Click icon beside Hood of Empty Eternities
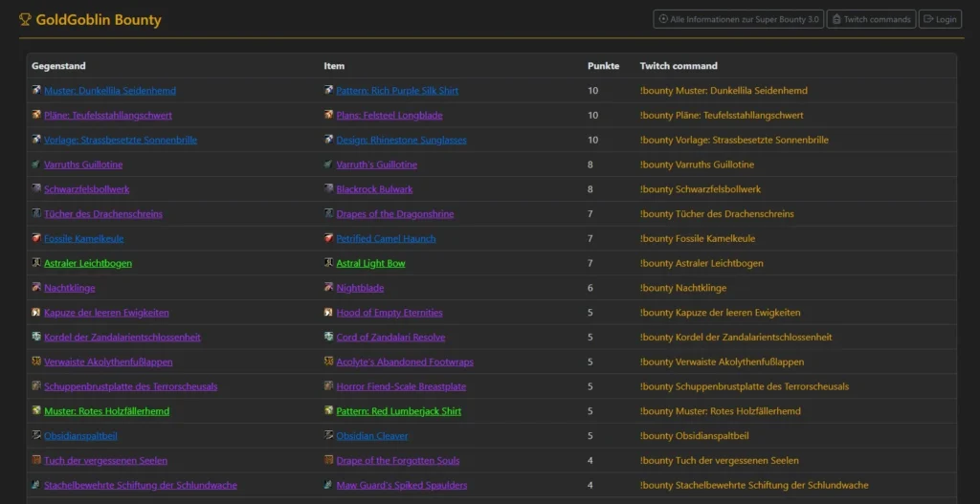Viewport: 980px width, 504px height. click(x=329, y=313)
